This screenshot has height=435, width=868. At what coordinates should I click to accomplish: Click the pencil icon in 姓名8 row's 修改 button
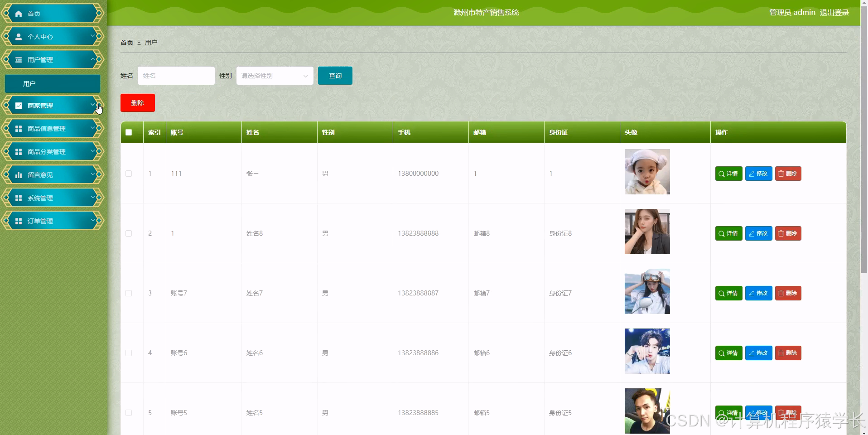(x=752, y=233)
